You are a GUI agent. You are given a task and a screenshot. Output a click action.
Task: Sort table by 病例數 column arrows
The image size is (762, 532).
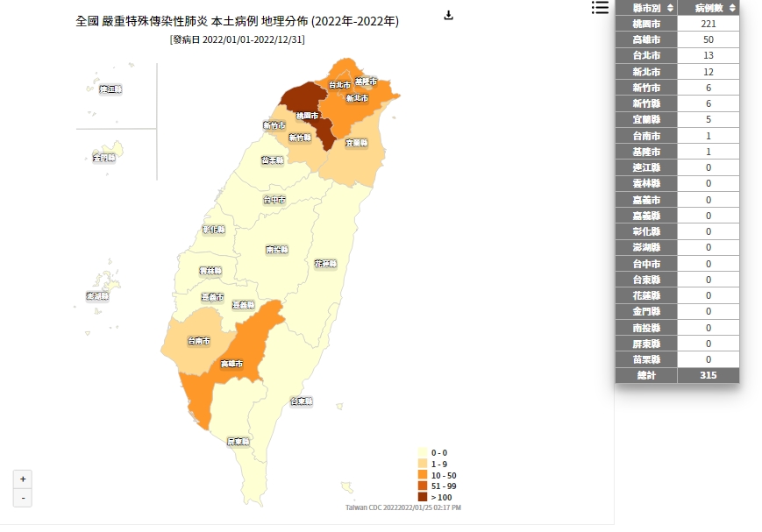(732, 8)
